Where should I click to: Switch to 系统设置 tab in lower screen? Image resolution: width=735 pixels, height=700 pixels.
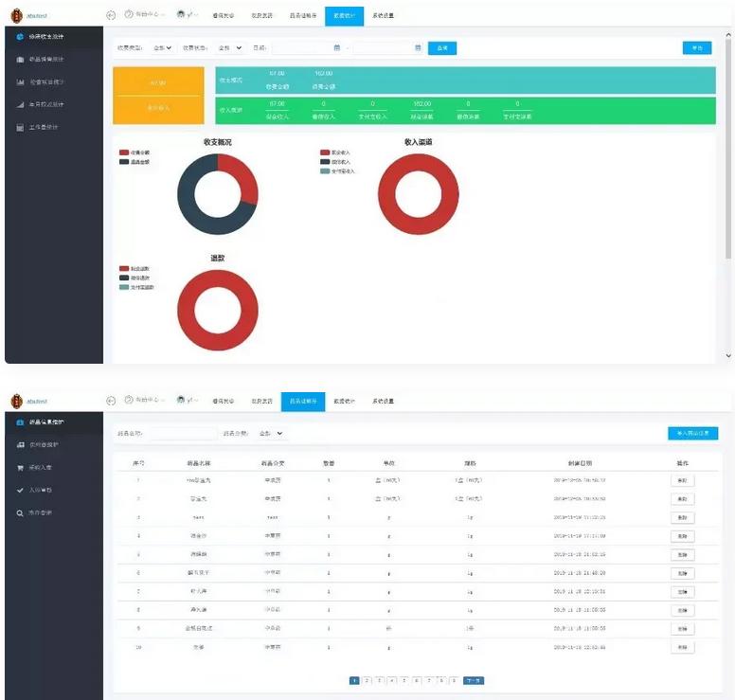[x=383, y=401]
